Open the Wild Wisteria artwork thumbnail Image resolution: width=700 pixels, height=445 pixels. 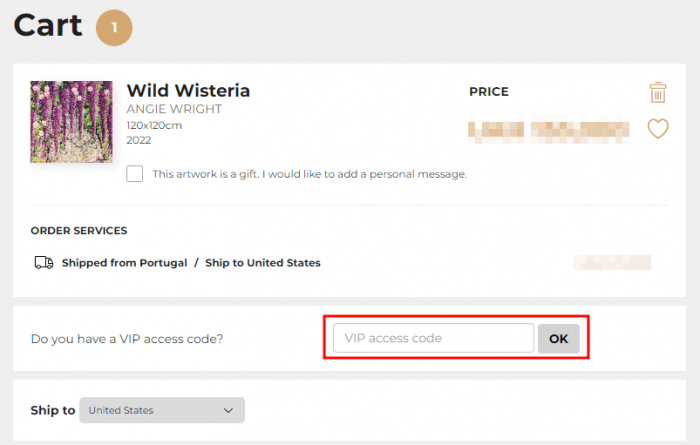(71, 122)
